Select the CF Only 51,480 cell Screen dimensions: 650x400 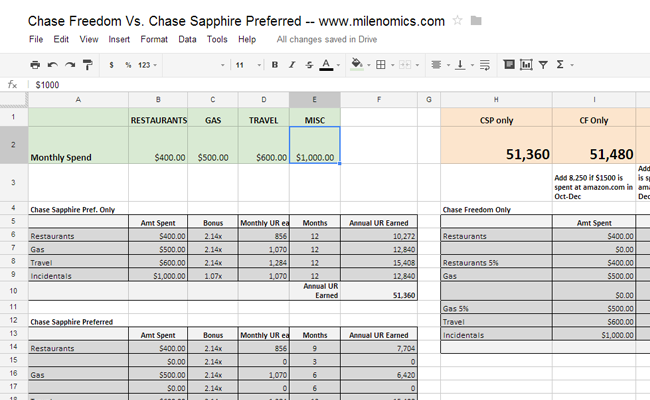(594, 145)
